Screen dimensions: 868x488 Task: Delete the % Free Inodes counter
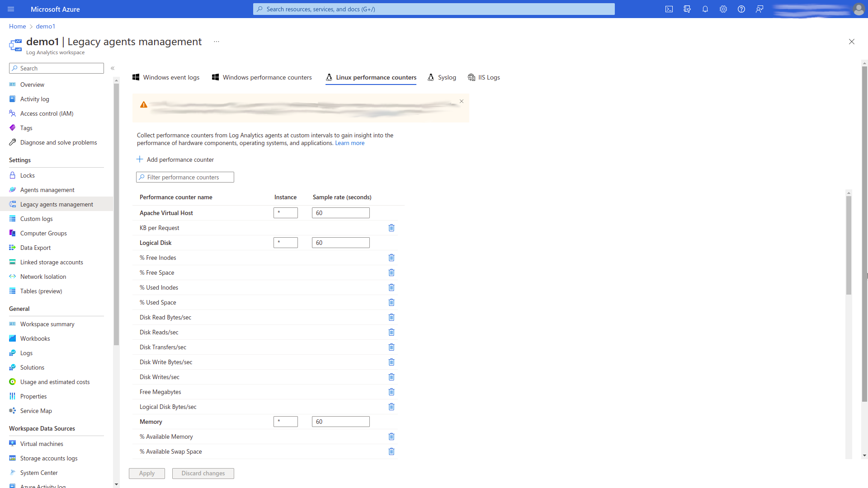click(x=392, y=258)
